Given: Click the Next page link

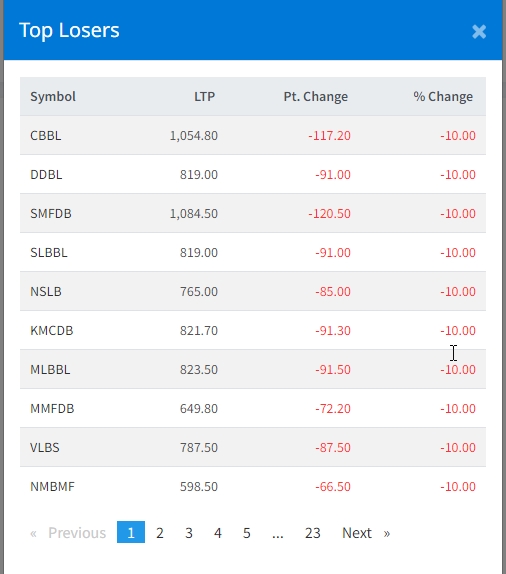Looking at the screenshot, I should pos(366,533).
